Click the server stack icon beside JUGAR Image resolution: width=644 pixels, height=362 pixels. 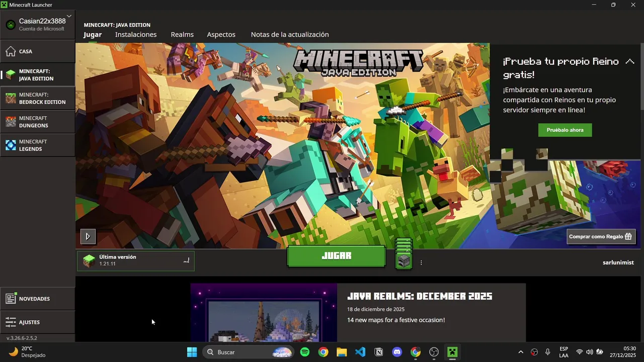click(x=404, y=254)
